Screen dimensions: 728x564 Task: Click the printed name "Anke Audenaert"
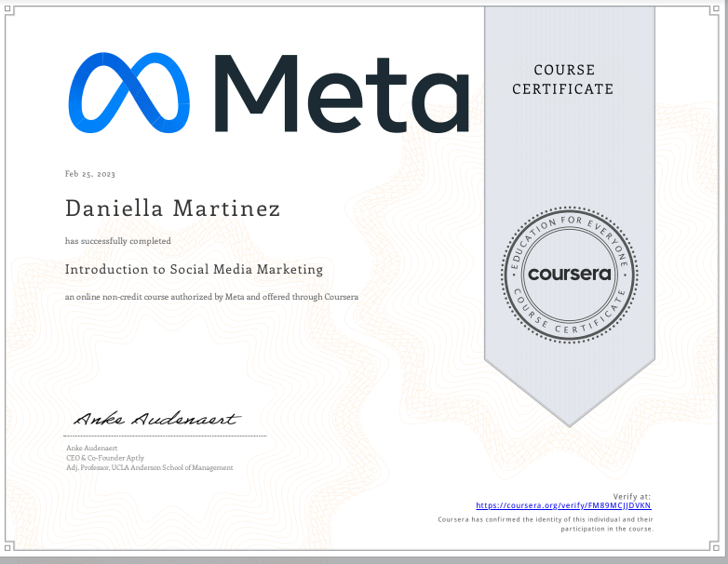(92, 448)
